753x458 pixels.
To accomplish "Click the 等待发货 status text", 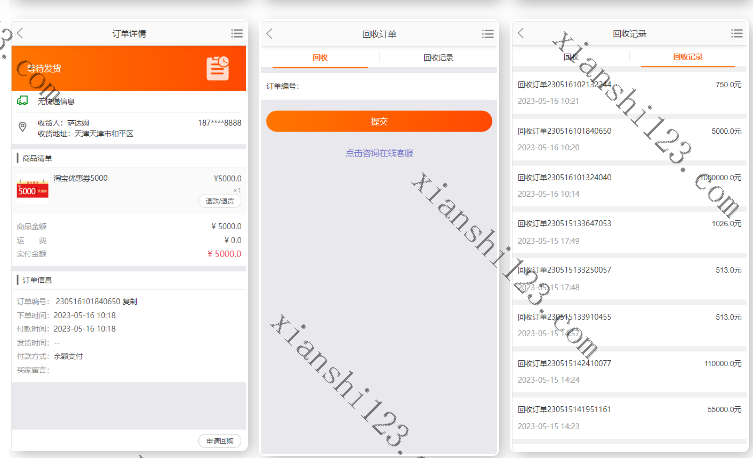I will [x=43, y=68].
